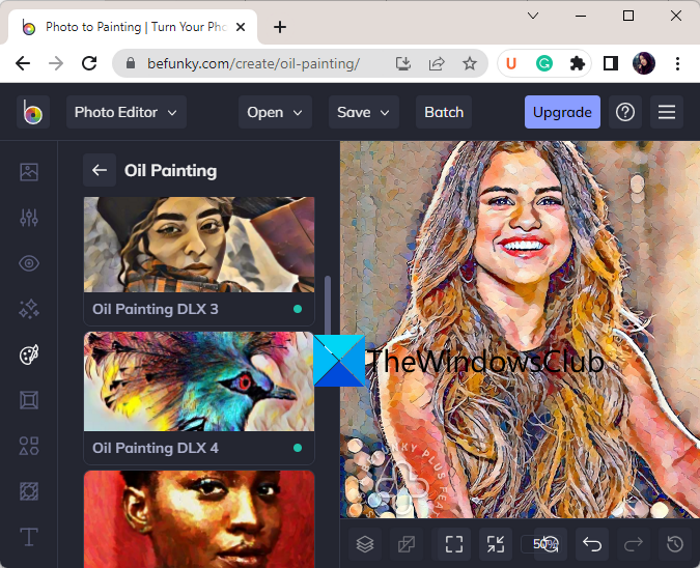This screenshot has height=568, width=700.
Task: Open the Effects sparkles icon
Action: pyautogui.click(x=29, y=309)
